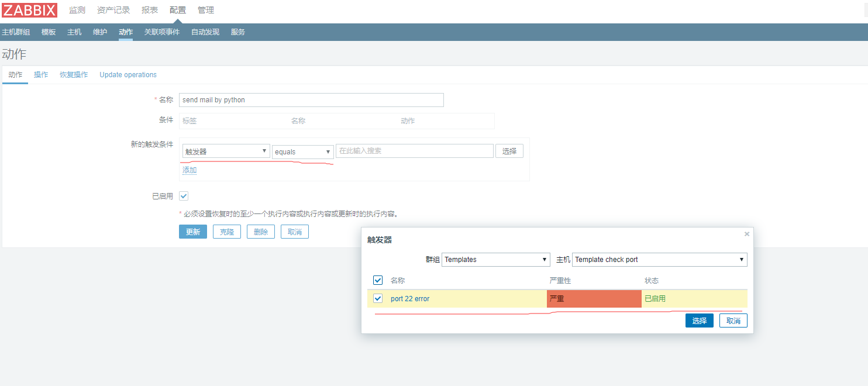868x386 pixels.
Task: Open the port 22 error trigger link
Action: pos(410,299)
